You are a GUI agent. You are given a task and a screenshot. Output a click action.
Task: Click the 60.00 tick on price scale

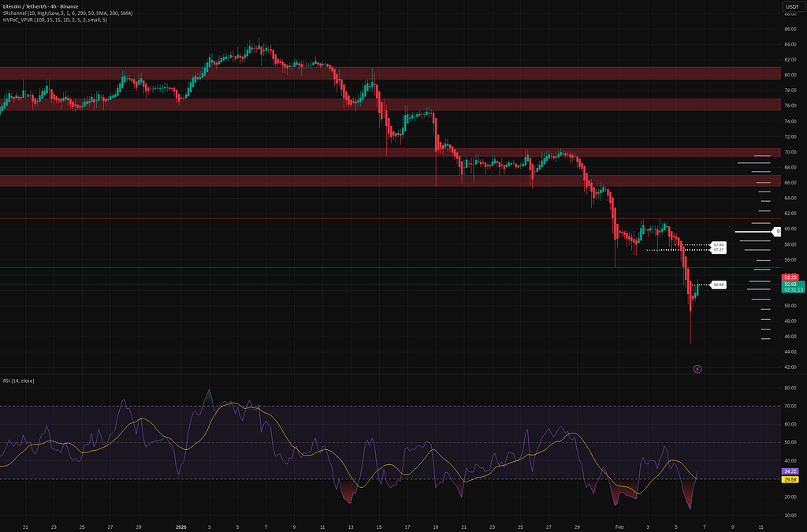pos(790,229)
